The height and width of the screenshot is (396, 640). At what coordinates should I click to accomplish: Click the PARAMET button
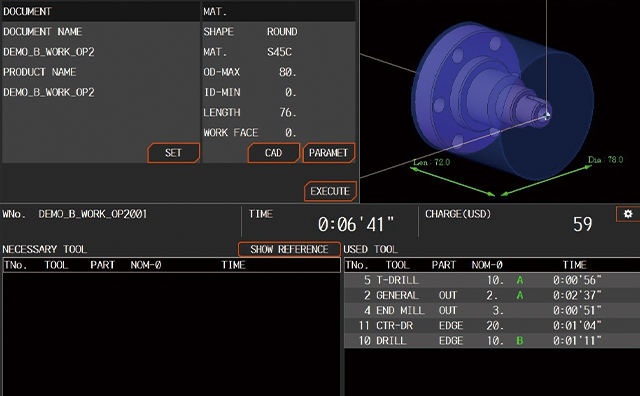point(329,153)
